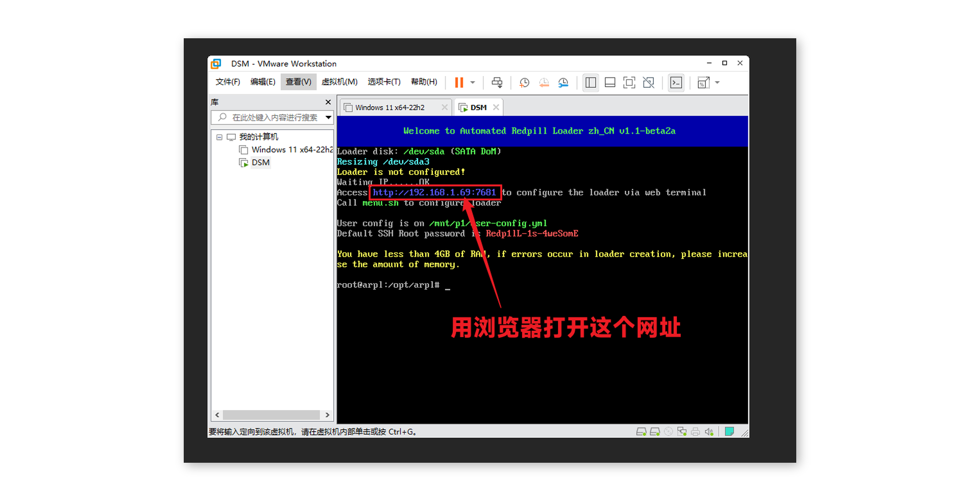Click the Loader is not configured! line
Screen dimensions: 980x501
pos(401,172)
